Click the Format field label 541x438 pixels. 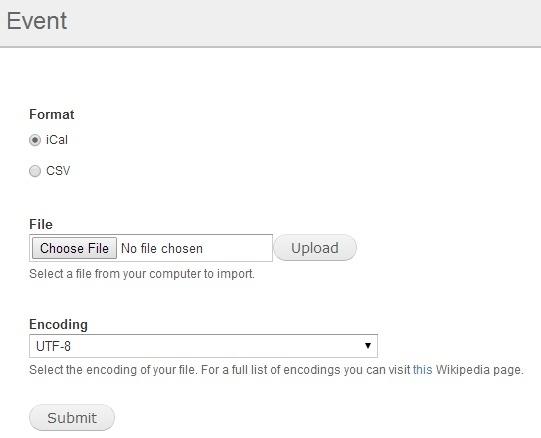51,114
